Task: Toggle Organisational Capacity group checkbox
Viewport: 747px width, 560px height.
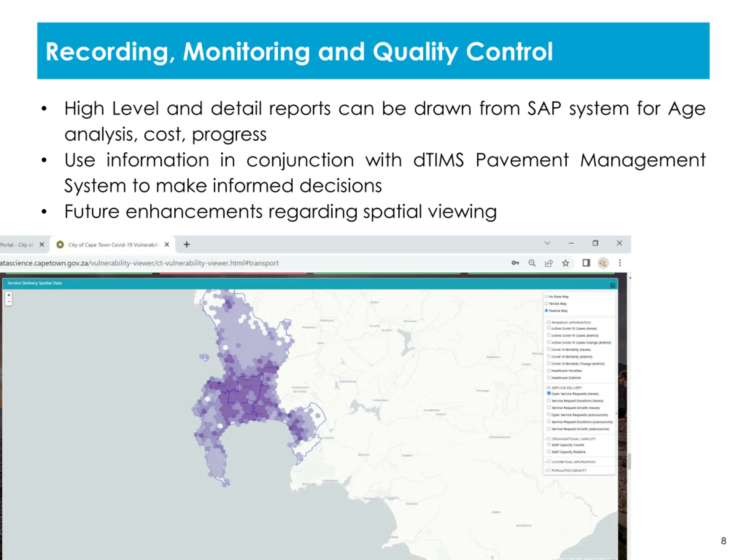Action: point(549,439)
